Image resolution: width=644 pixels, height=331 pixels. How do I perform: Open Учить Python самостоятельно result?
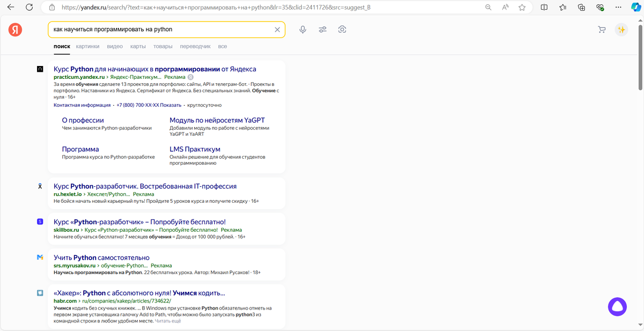pos(101,258)
